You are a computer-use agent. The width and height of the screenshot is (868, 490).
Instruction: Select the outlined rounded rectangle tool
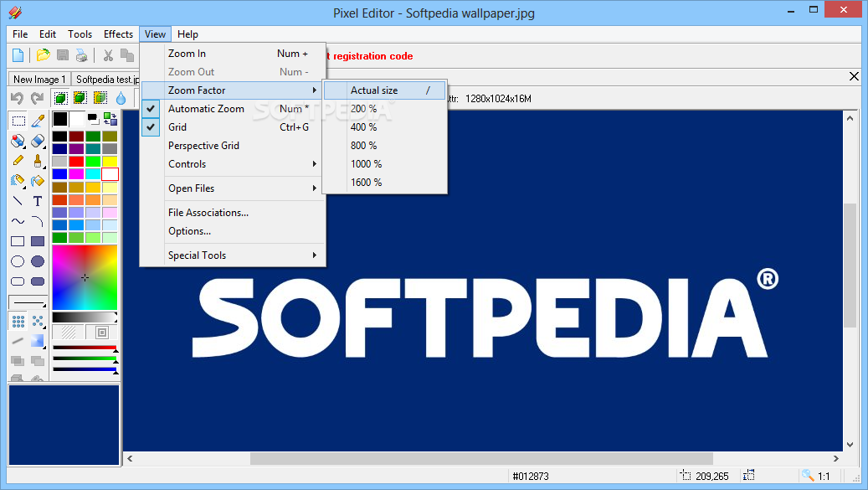tap(18, 281)
